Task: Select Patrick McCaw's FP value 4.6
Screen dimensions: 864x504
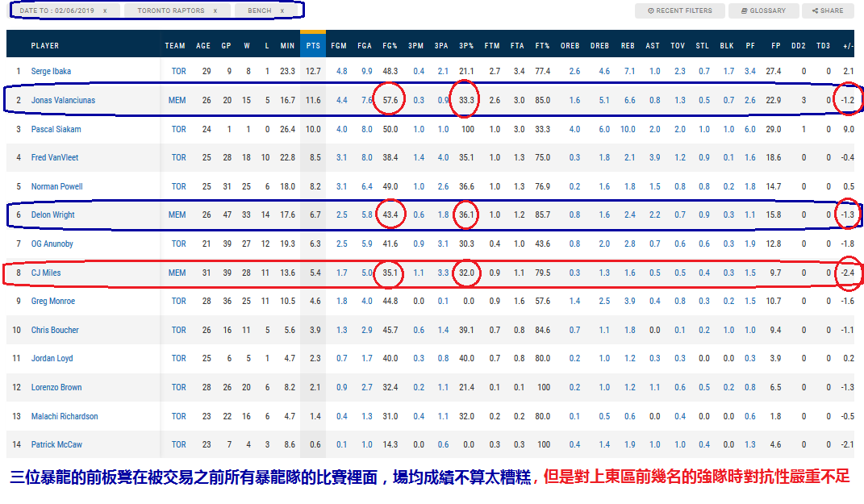Action: (x=775, y=444)
